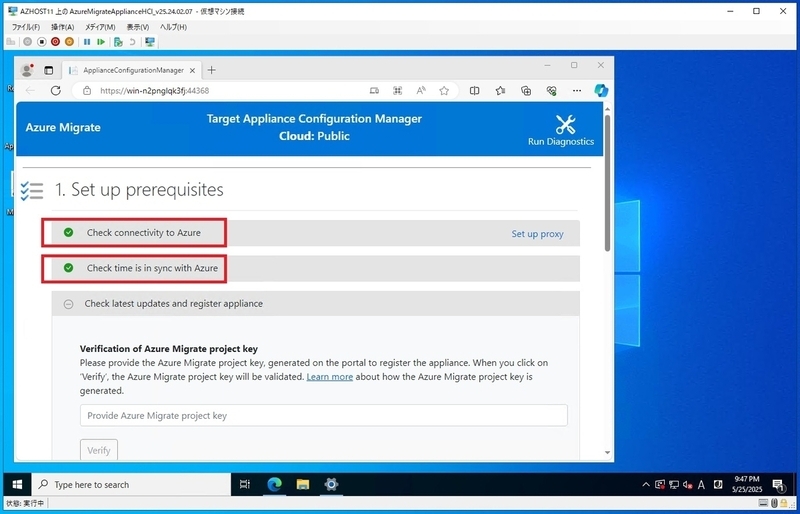
Task: Click the page vertical scrollbar thumb
Action: pyautogui.click(x=607, y=183)
